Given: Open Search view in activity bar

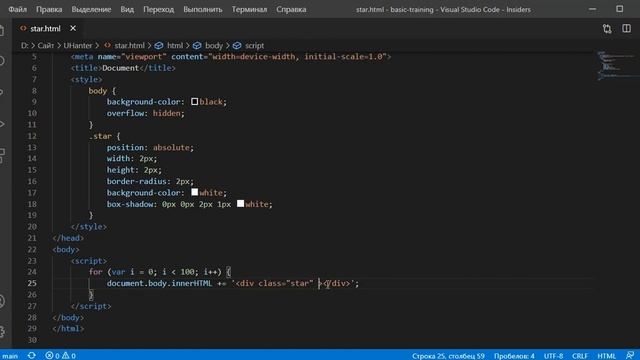Looking at the screenshot, I should tap(2, 61).
